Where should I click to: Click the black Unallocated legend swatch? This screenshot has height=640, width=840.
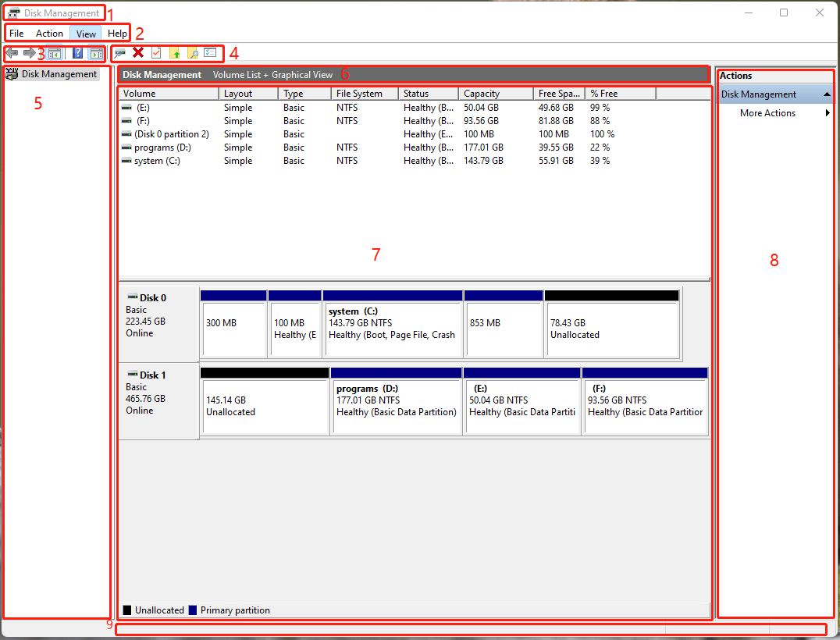click(x=127, y=610)
